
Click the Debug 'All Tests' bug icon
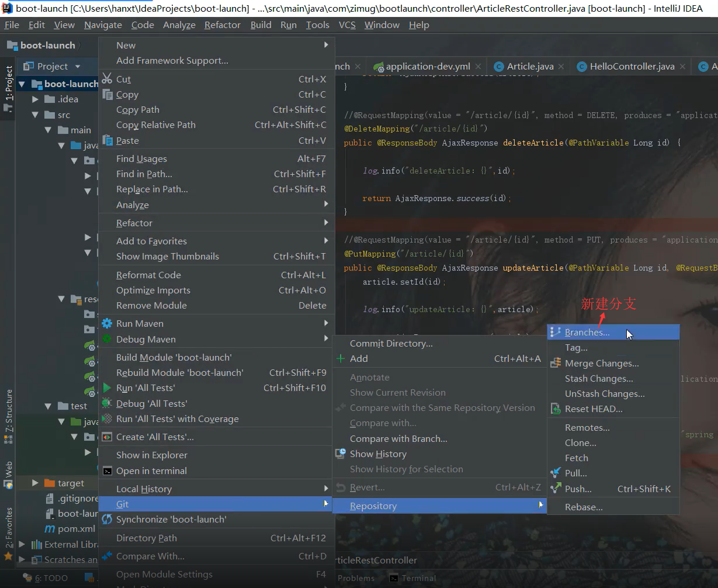pyautogui.click(x=107, y=403)
